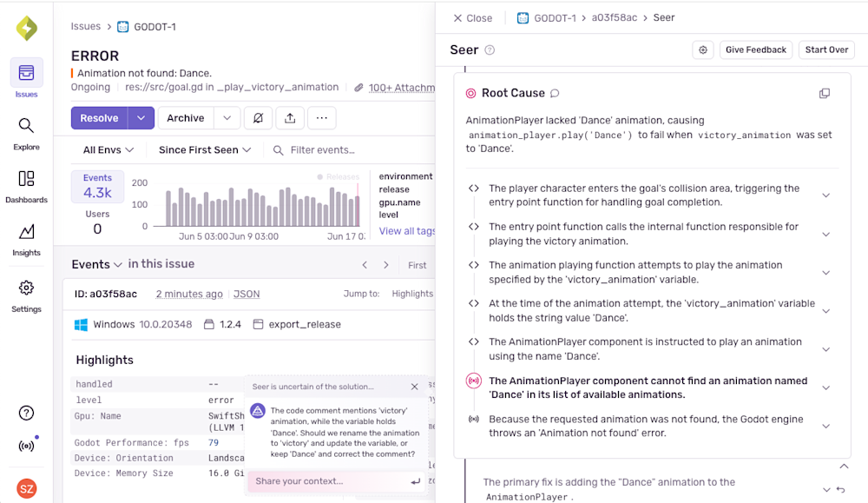Click the Sentry logo in the sidebar
The height and width of the screenshot is (503, 868).
[27, 29]
